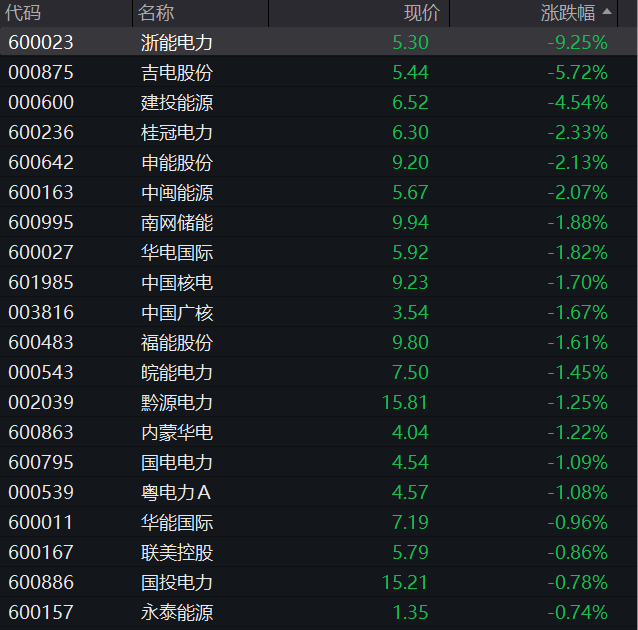Open 建投能源 stock entry
Image resolution: width=638 pixels, height=630 pixels.
[x=177, y=102]
